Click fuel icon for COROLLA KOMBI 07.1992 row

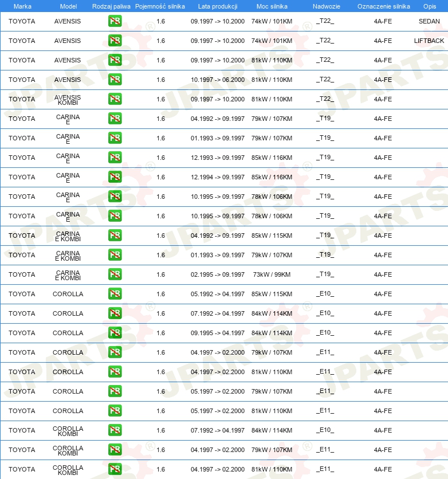(x=115, y=430)
